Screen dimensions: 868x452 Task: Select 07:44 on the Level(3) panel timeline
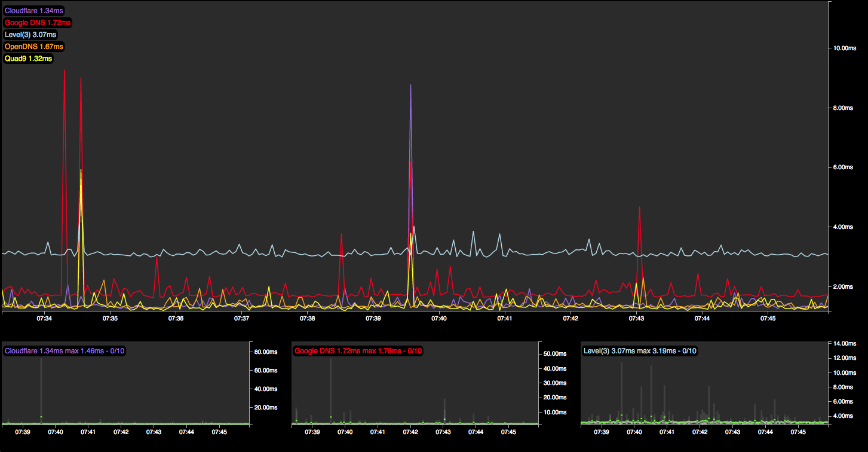click(x=765, y=432)
